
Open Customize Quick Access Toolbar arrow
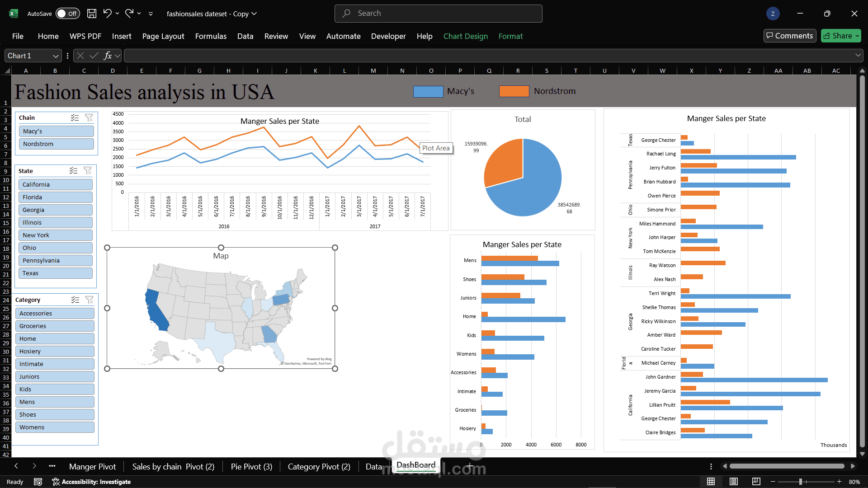[x=151, y=14]
